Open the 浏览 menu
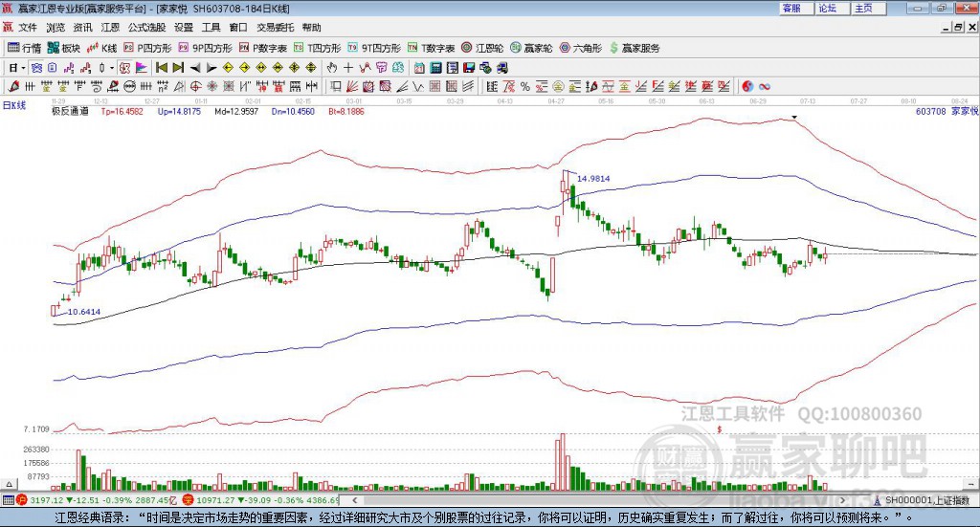 [x=55, y=28]
